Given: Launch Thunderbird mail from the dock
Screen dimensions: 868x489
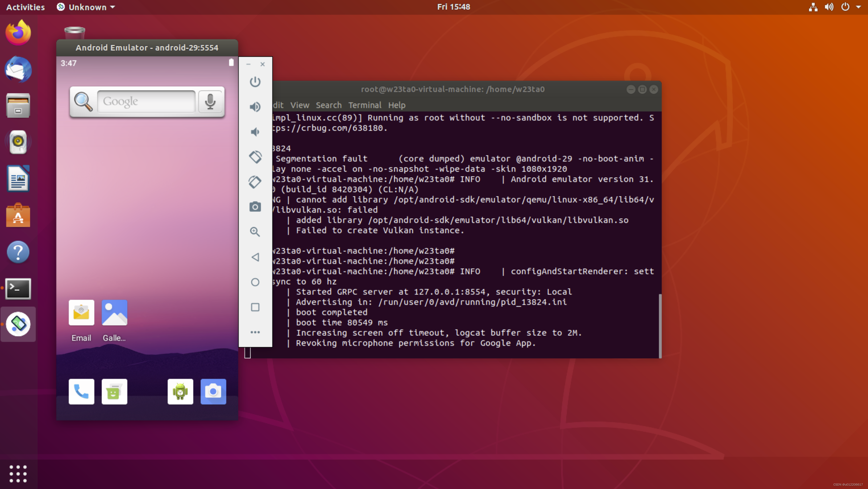Looking at the screenshot, I should pos(18,69).
